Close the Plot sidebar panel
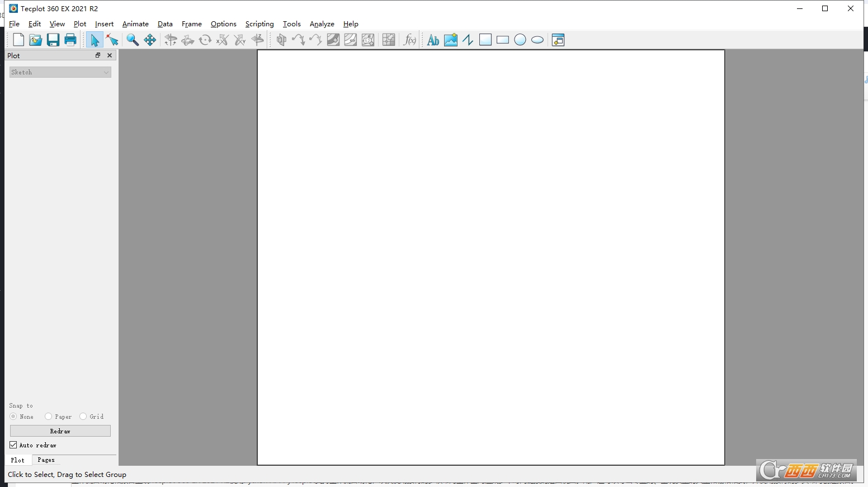This screenshot has height=487, width=868. [110, 55]
